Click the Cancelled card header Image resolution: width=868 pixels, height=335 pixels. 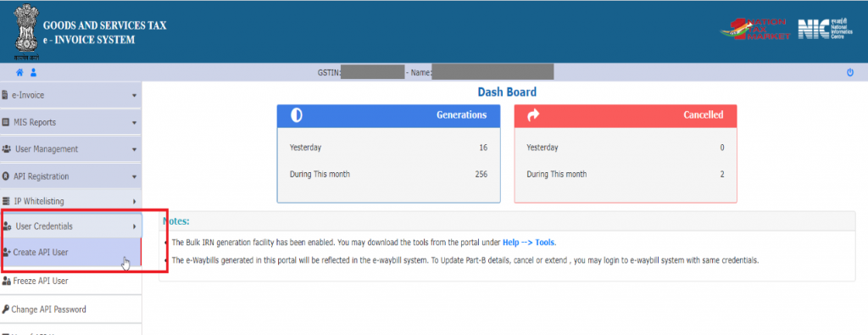click(626, 115)
